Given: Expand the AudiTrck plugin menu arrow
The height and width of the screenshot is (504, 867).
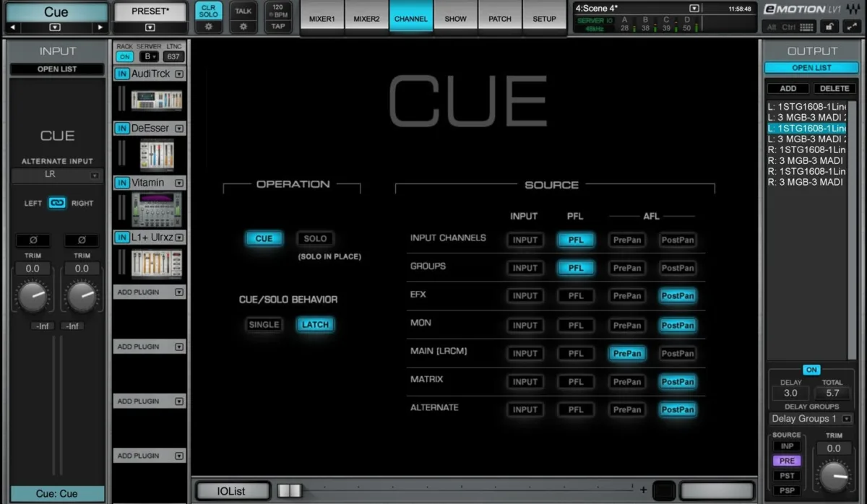Looking at the screenshot, I should pyautogui.click(x=179, y=74).
